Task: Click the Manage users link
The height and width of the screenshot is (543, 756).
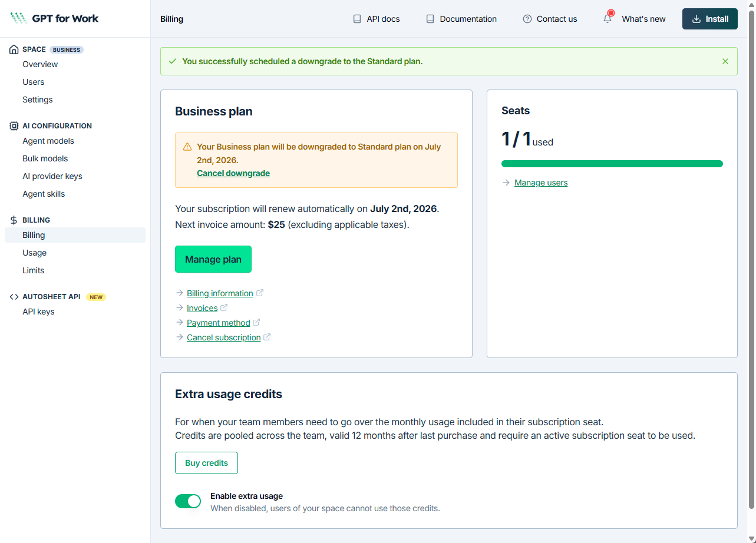Action: tap(541, 183)
